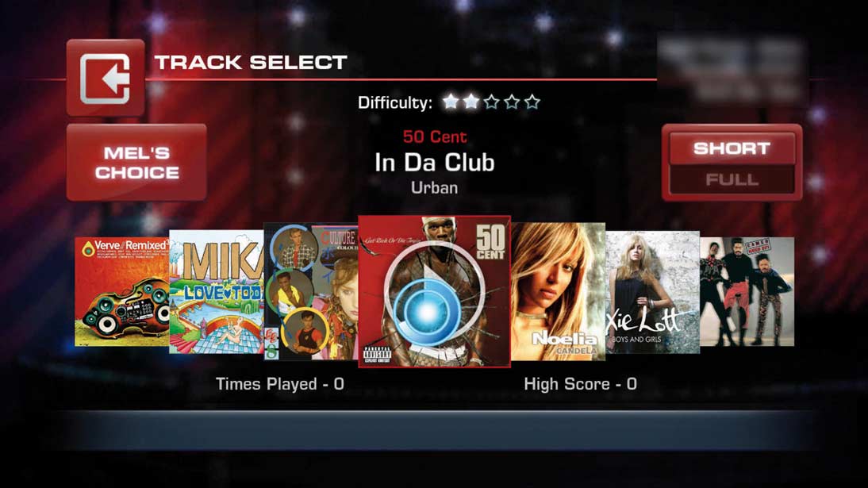Choose the Pixie Lott Boys and Girls cover
868x488 pixels.
(653, 292)
